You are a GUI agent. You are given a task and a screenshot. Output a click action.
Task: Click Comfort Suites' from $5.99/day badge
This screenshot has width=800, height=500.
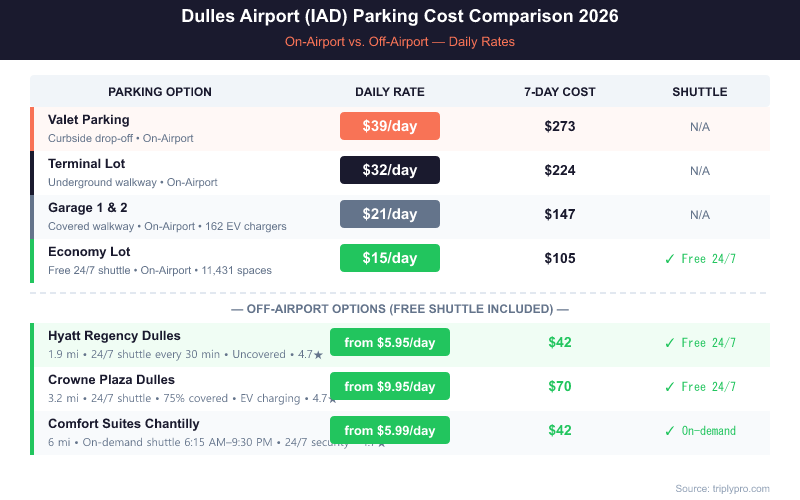tap(390, 430)
